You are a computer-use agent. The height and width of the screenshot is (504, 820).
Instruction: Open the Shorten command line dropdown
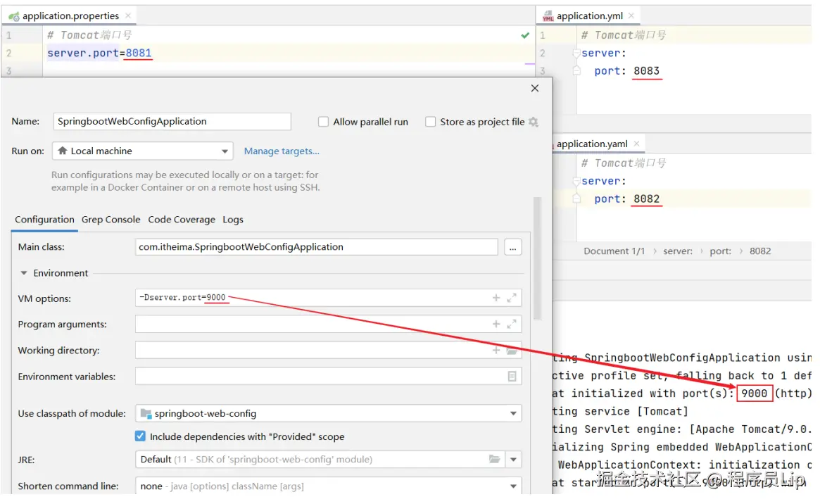point(329,486)
